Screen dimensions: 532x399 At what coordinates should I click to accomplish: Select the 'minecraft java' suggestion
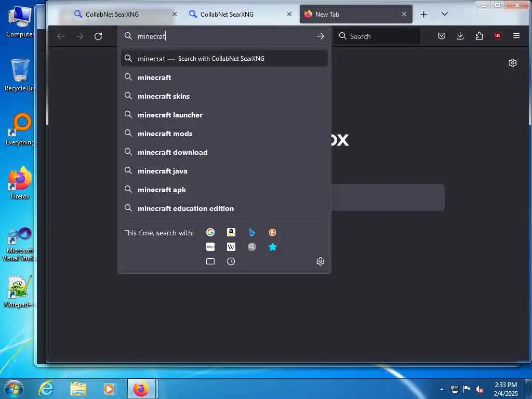pyautogui.click(x=224, y=170)
